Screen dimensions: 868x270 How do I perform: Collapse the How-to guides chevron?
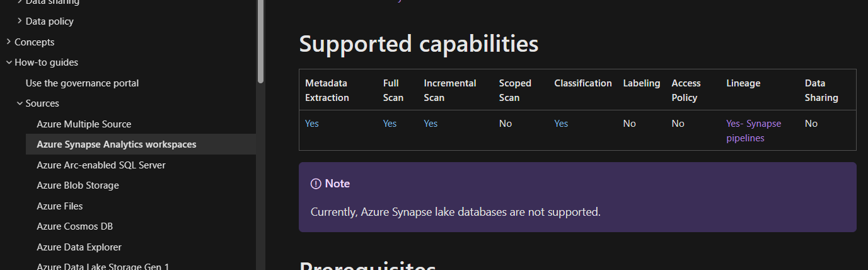coord(8,62)
